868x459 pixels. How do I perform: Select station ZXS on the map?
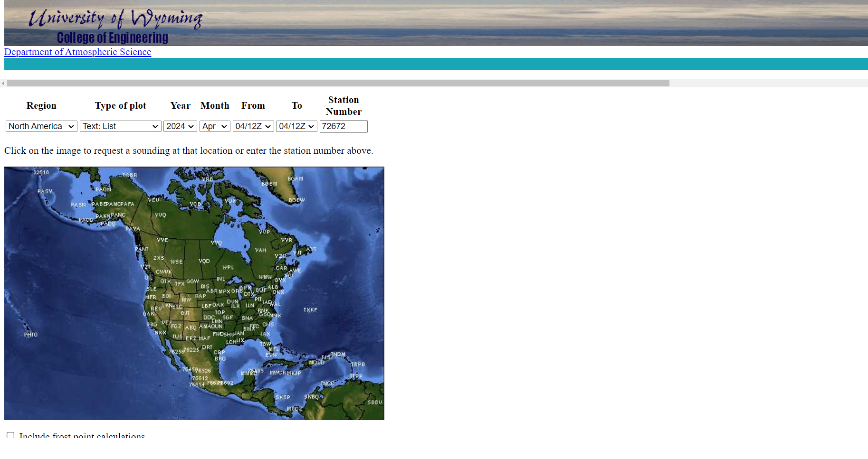coord(159,258)
